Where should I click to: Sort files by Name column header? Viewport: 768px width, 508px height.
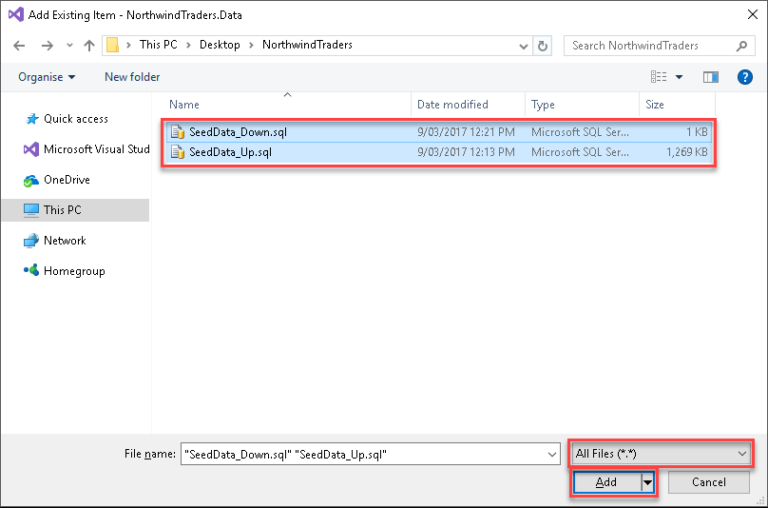184,105
